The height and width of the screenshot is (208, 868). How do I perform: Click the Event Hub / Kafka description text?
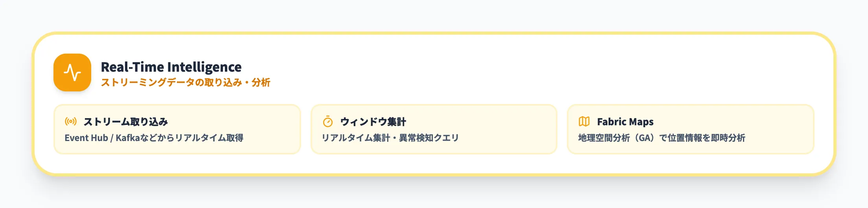154,138
